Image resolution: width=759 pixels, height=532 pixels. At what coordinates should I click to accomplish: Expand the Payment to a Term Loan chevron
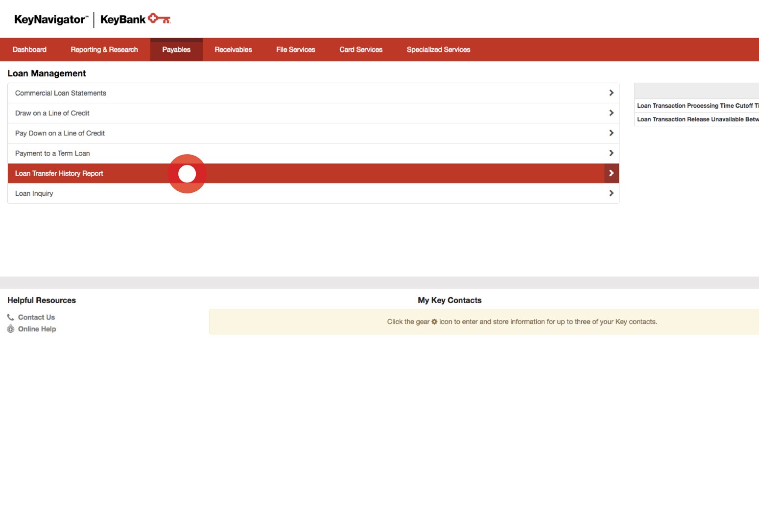pyautogui.click(x=611, y=153)
